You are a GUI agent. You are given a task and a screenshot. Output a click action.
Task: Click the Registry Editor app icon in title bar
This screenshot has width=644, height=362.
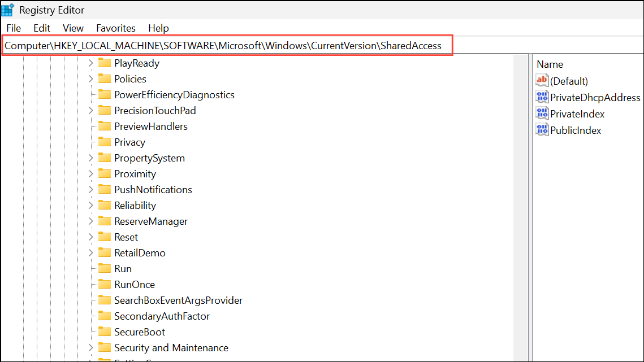pos(8,10)
